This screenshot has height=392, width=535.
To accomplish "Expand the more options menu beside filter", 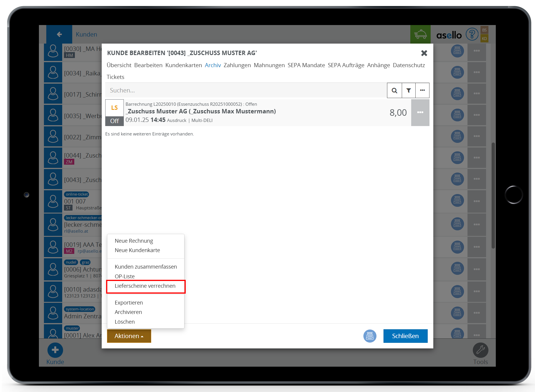I will pos(422,90).
